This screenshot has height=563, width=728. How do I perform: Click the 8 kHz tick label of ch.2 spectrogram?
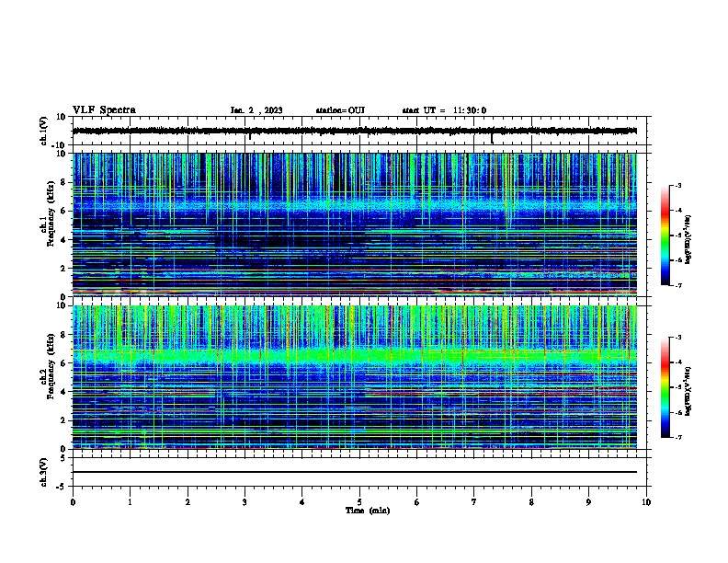tap(63, 335)
